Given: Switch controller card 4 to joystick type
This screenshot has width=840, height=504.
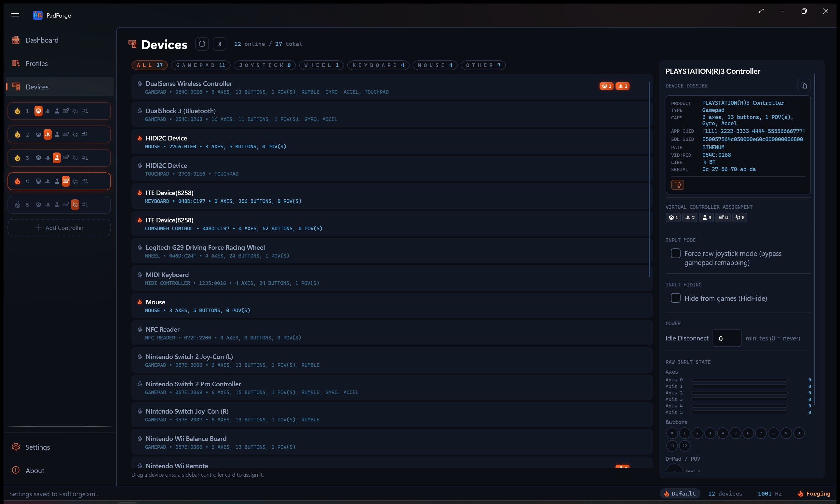Looking at the screenshot, I should pyautogui.click(x=57, y=181).
